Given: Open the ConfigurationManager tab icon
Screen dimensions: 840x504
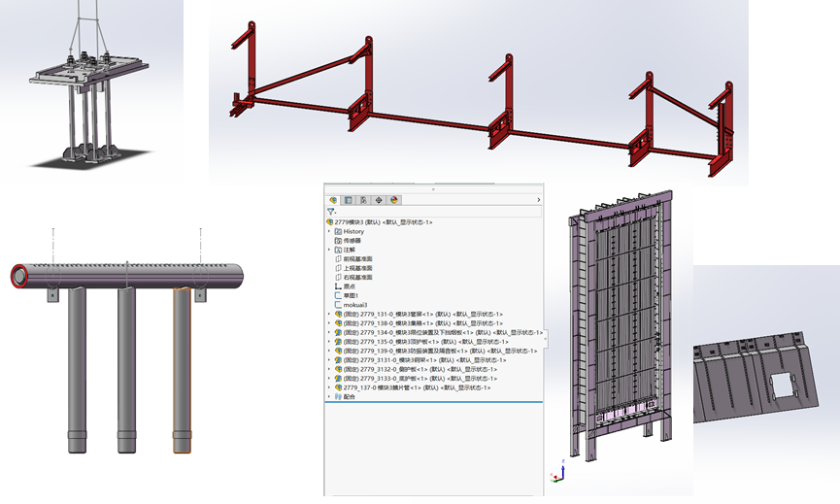Looking at the screenshot, I should pos(363,200).
